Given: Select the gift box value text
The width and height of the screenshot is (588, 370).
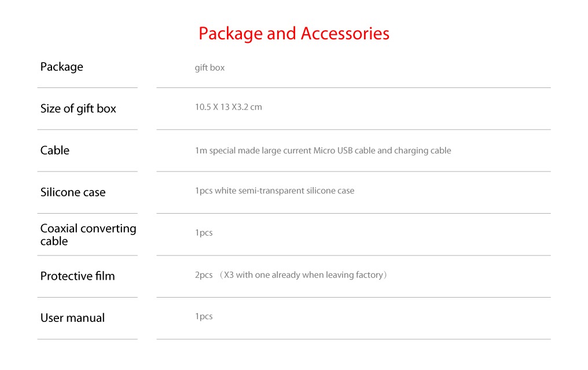Looking at the screenshot, I should point(210,68).
